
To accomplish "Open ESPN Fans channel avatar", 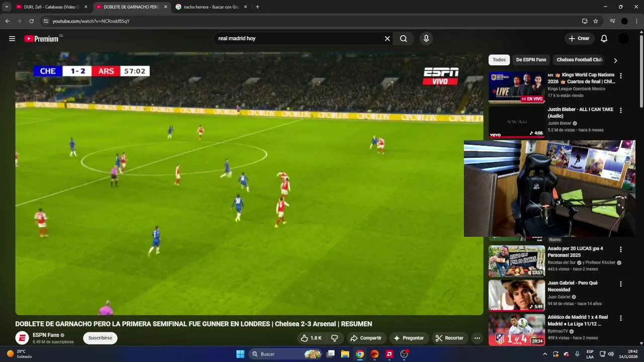I will pos(22,338).
